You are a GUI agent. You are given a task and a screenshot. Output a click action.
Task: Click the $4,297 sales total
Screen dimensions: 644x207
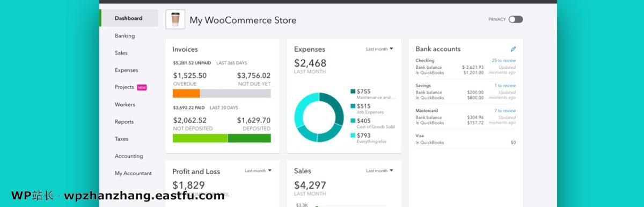coord(310,185)
